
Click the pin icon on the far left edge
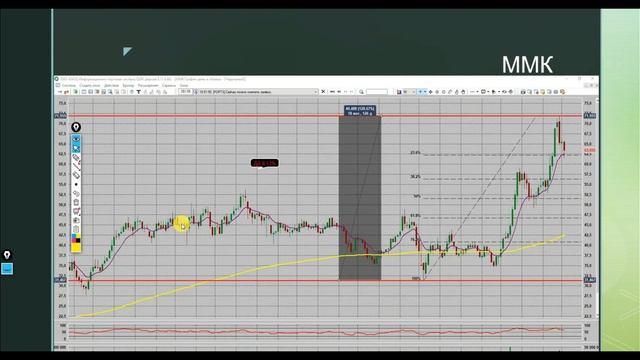(7, 255)
